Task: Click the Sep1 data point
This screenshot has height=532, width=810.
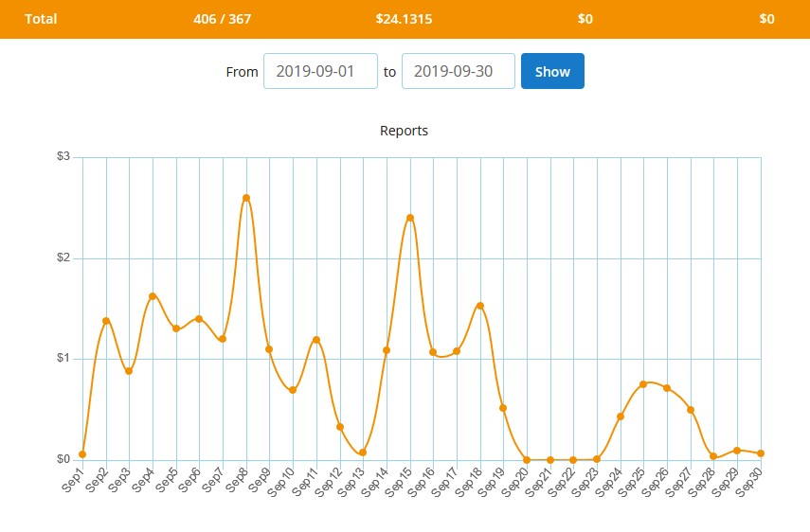Action: 82,454
